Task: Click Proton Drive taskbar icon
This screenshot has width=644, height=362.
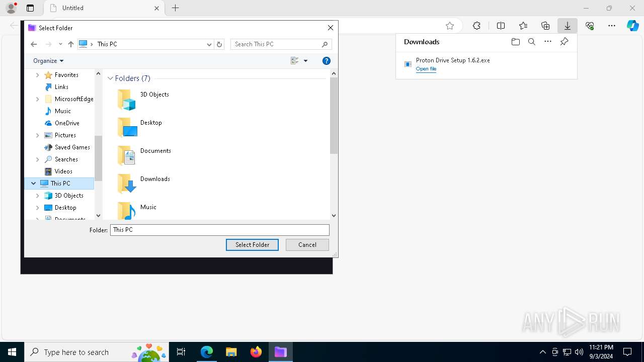Action: [x=280, y=352]
